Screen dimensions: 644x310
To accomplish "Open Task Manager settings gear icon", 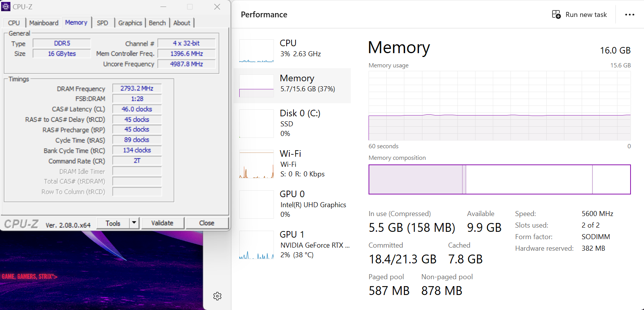I will [217, 296].
